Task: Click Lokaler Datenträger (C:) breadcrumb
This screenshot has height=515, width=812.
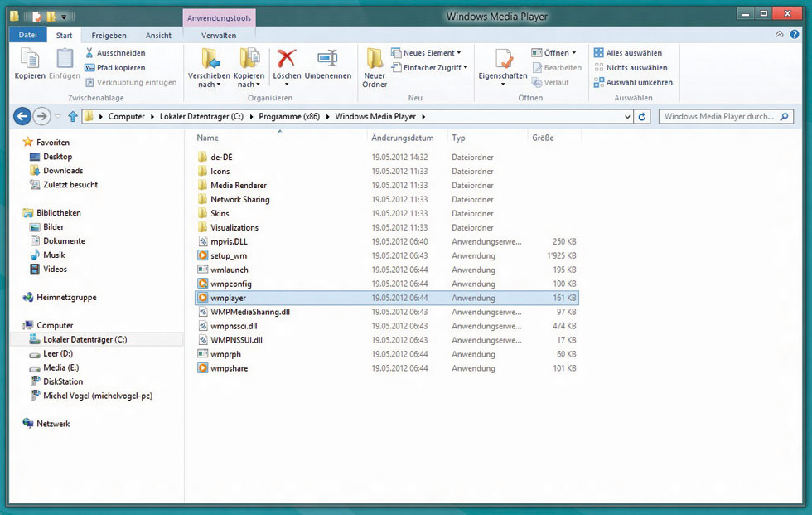Action: coord(201,117)
